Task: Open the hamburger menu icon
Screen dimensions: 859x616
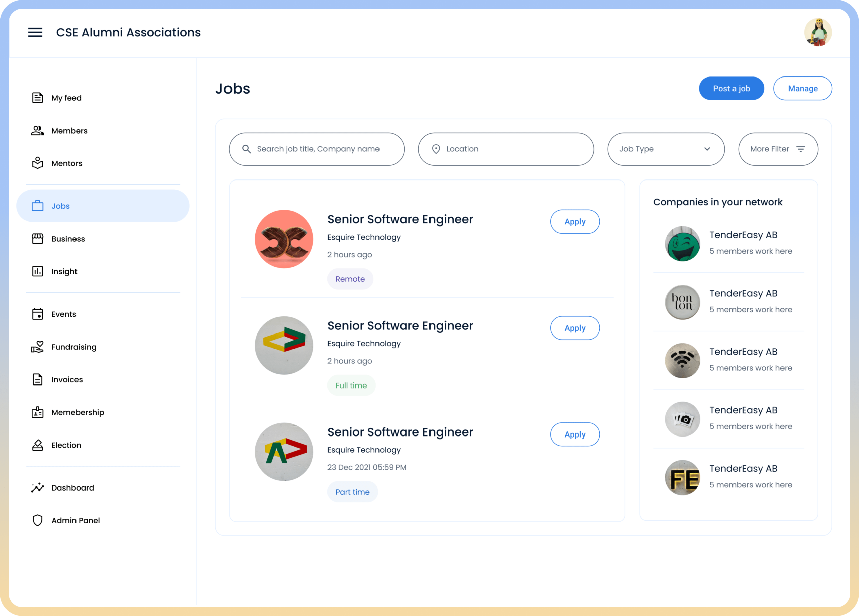Action: tap(35, 32)
